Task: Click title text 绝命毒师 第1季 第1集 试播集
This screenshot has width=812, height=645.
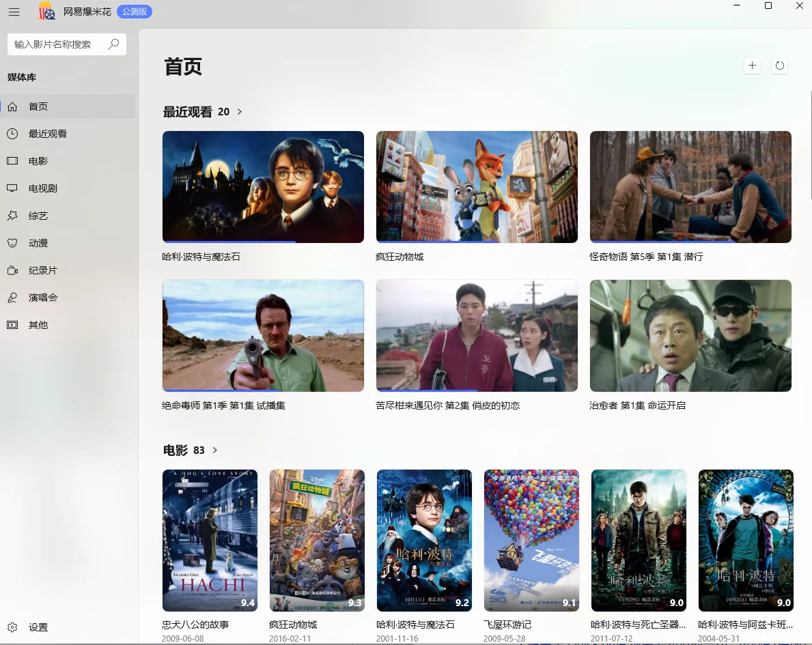Action: (x=223, y=405)
